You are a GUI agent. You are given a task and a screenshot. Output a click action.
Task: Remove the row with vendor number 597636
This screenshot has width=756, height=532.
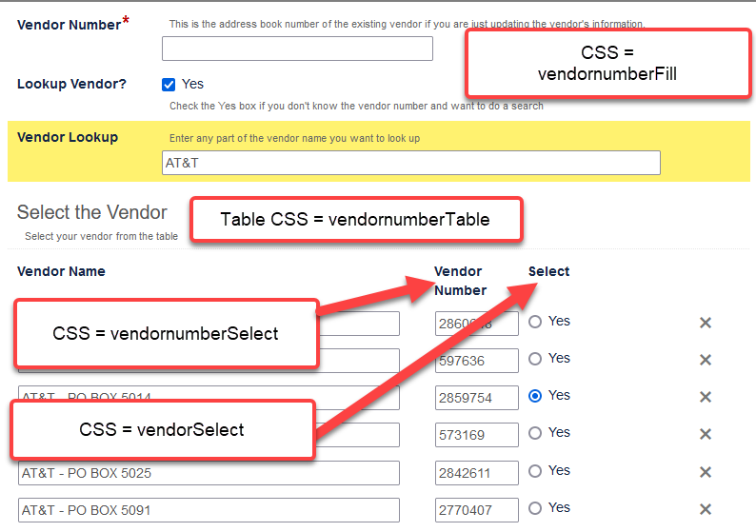706,360
